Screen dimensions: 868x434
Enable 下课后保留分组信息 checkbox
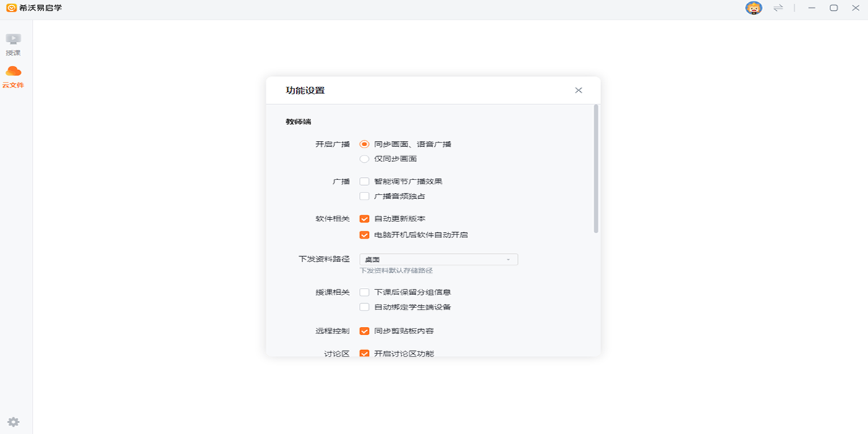tap(365, 292)
